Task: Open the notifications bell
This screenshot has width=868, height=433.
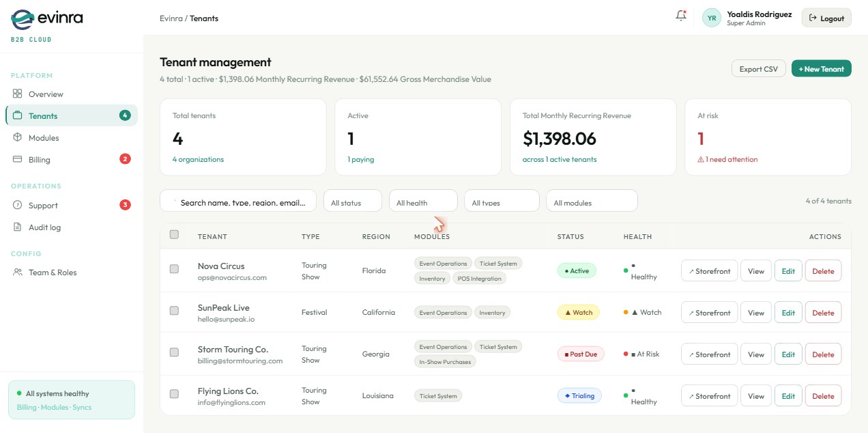Action: (680, 16)
